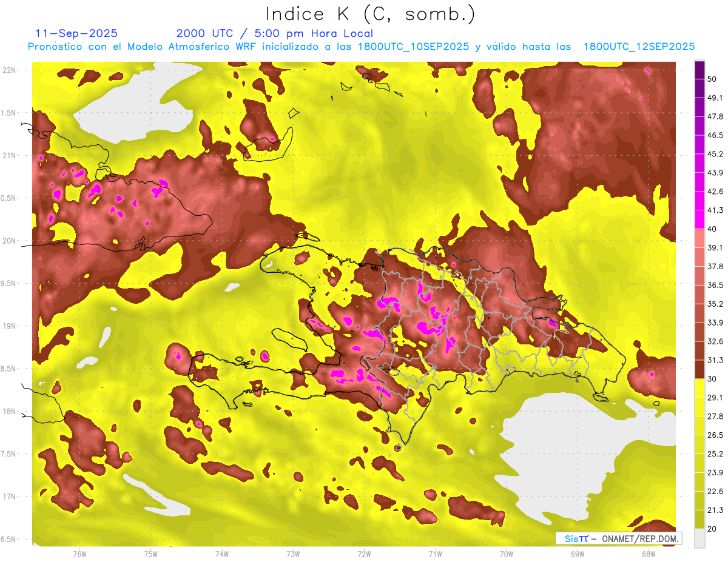Click the 11-Sep-2025 date label
The width and height of the screenshot is (728, 562).
point(76,33)
